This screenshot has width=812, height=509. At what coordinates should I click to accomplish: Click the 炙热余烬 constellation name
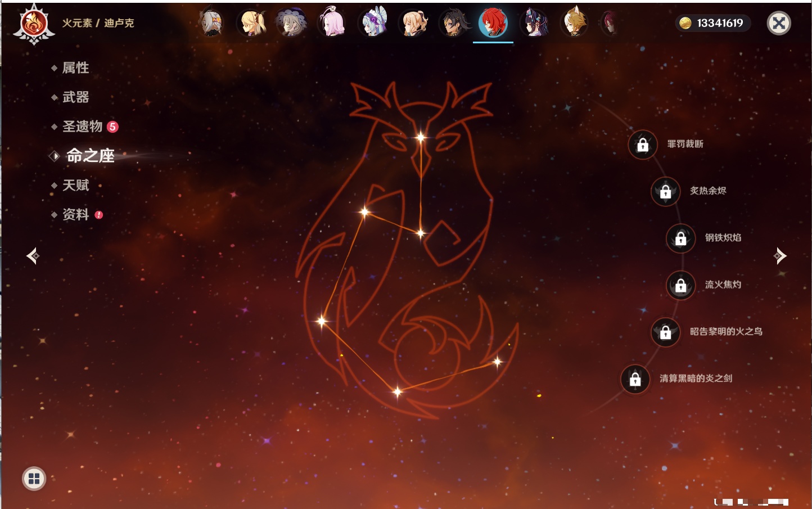[708, 191]
